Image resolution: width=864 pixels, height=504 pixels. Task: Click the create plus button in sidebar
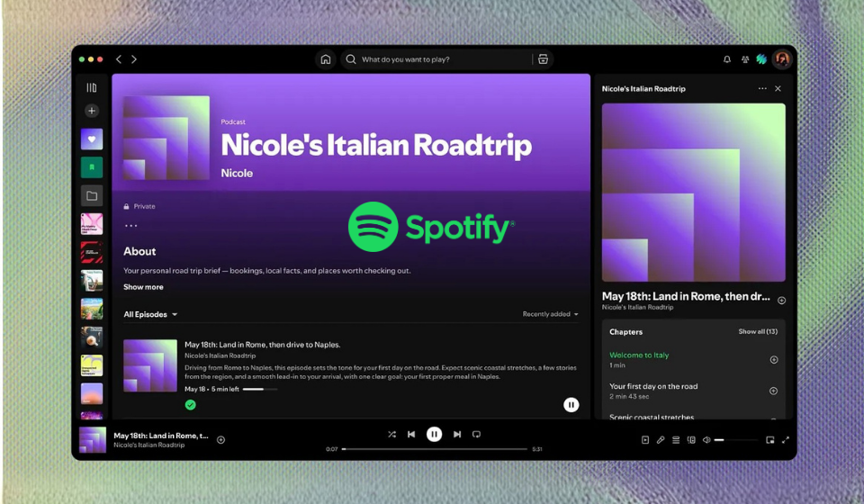point(92,111)
